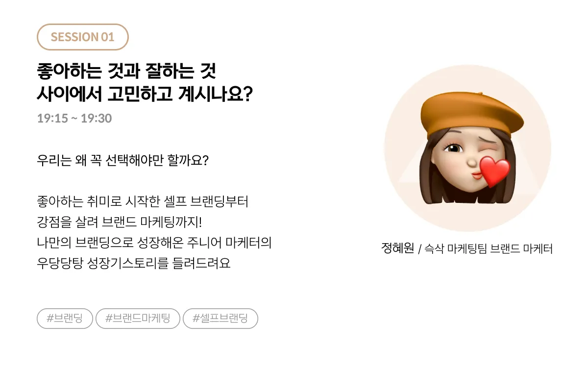Click the line about 셀프 브랜딩부터
This screenshot has width=588, height=373.
point(143,201)
